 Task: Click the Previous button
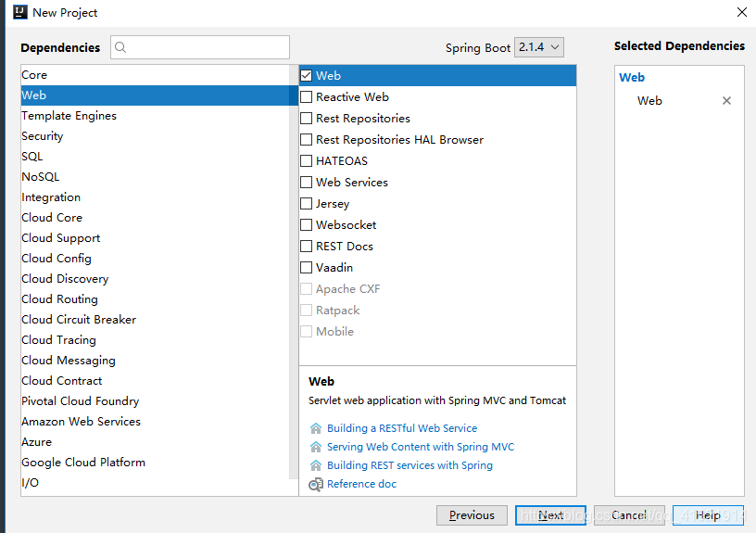click(x=472, y=515)
